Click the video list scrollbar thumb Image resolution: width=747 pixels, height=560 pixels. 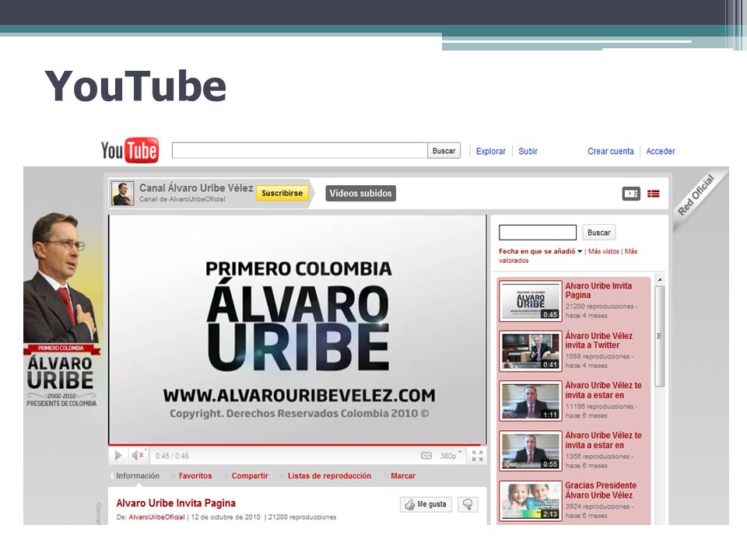660,336
